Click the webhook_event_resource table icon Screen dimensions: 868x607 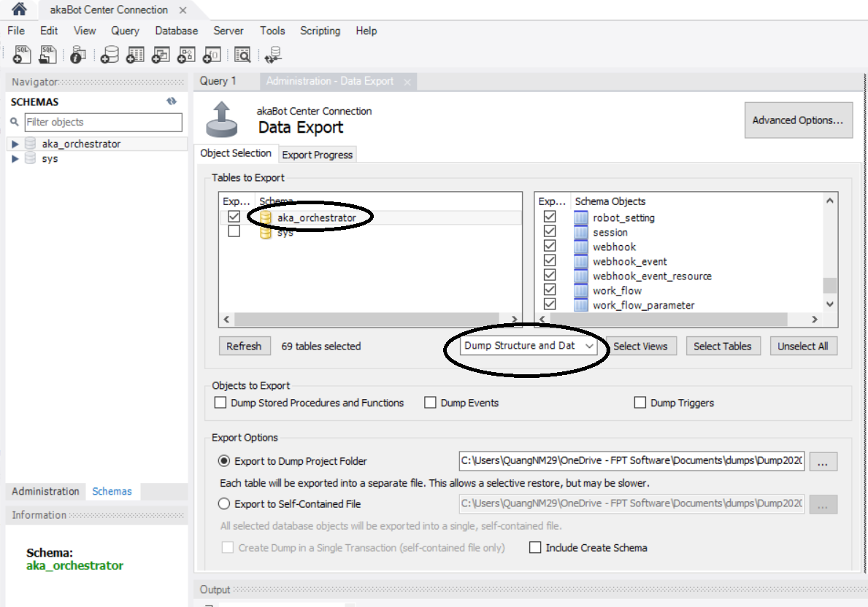coord(580,276)
